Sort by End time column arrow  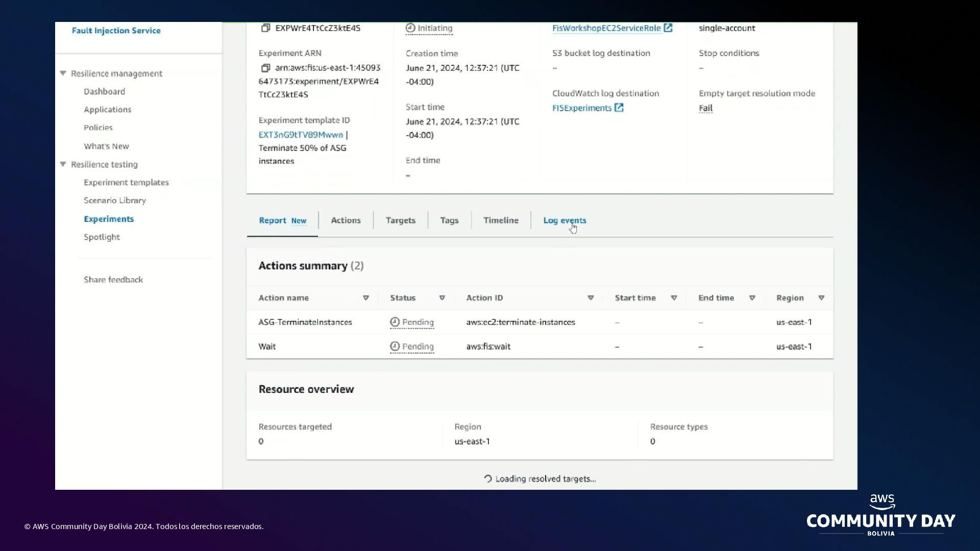click(752, 298)
